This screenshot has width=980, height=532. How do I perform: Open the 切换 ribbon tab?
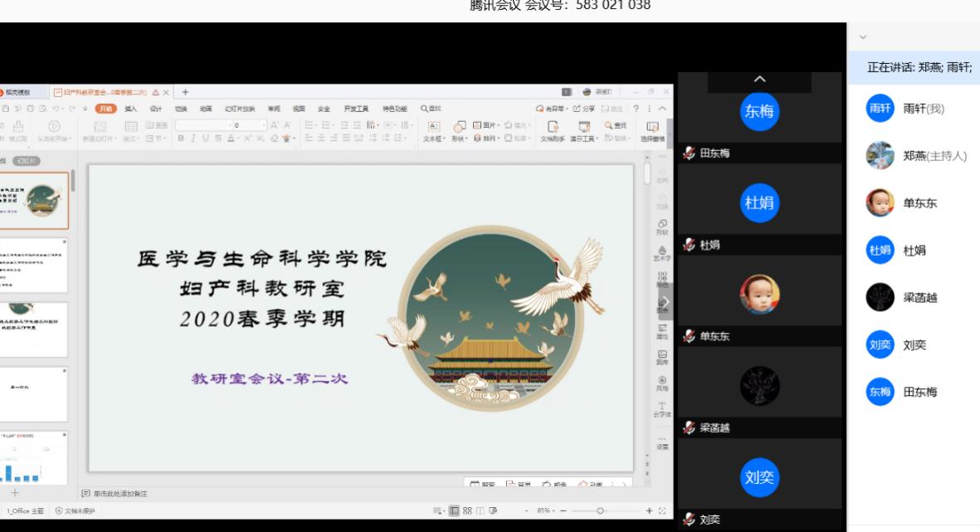click(181, 109)
